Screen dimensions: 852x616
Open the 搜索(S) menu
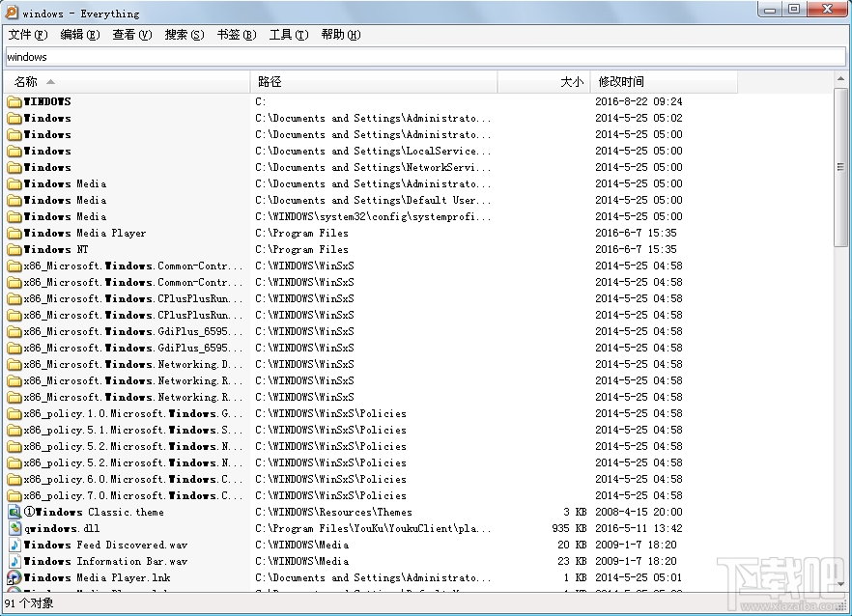pos(185,35)
